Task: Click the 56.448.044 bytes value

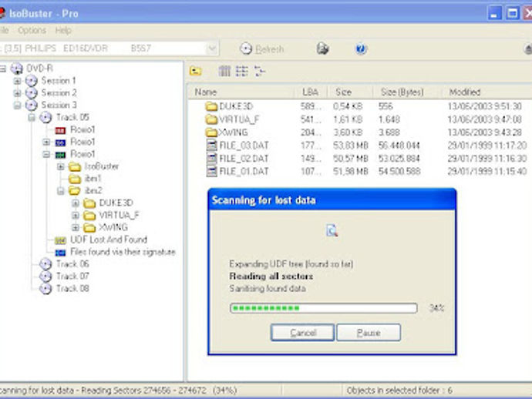Action: 399,146
